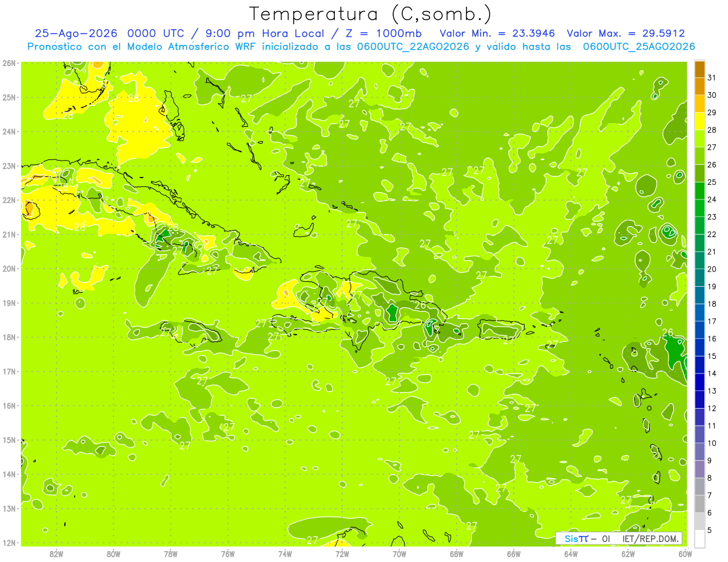Click the "26N" latitude axis label
728x562 pixels.
8,63
